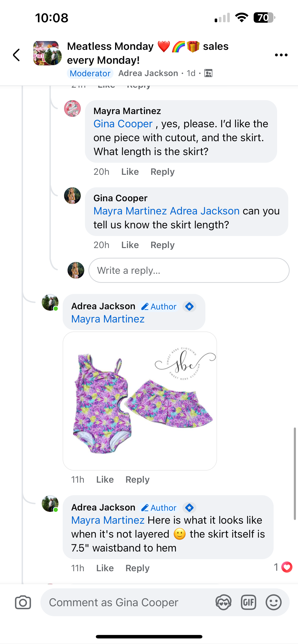Open the three-dot more options menu
The height and width of the screenshot is (644, 298).
(281, 55)
